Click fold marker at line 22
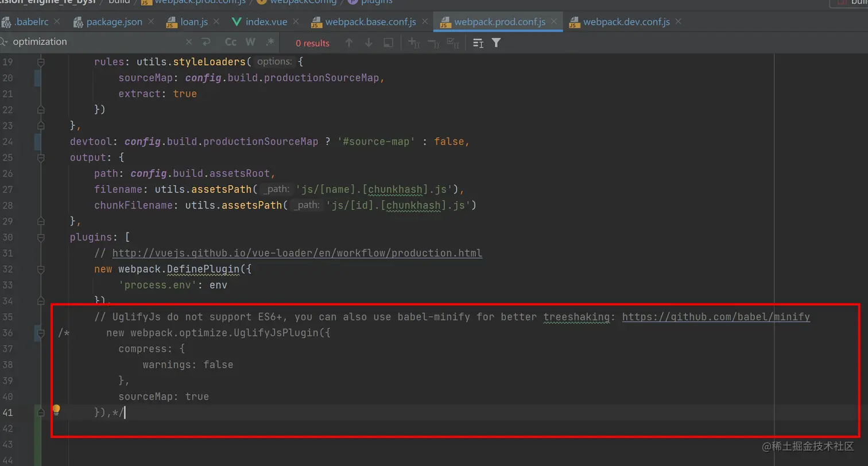 [x=41, y=109]
